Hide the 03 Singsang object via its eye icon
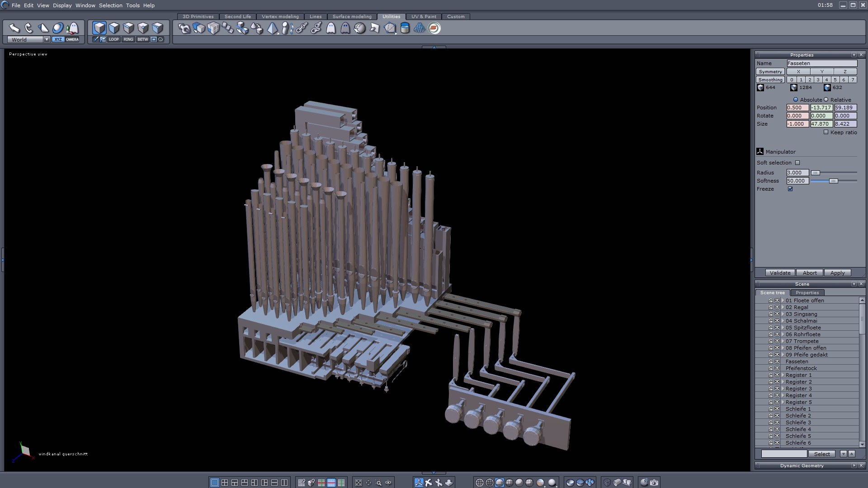This screenshot has height=488, width=868. 777,314
